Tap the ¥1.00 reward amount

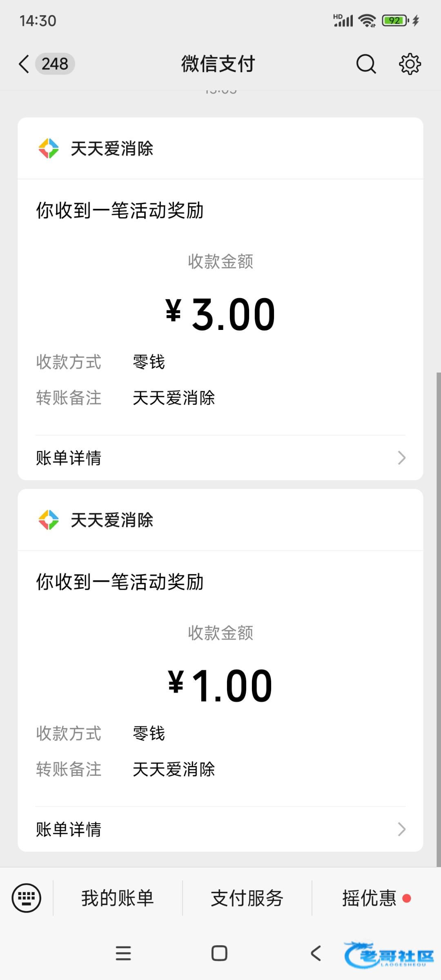(x=220, y=686)
